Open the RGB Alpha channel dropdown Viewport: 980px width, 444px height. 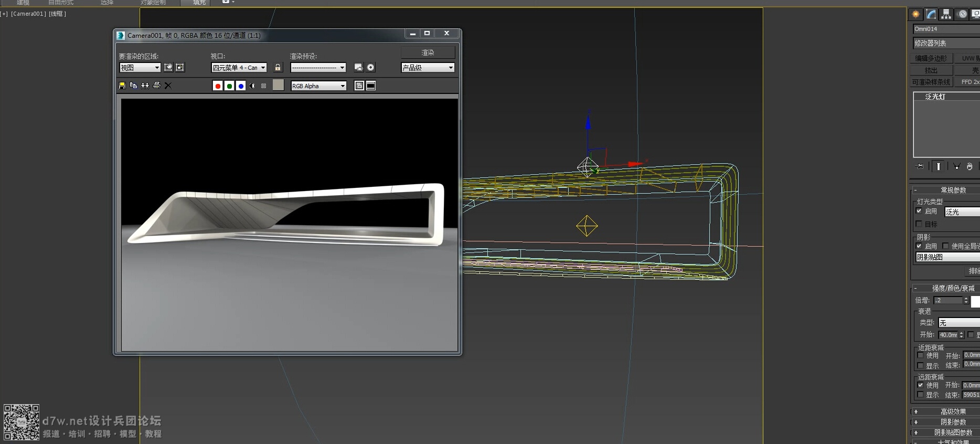click(318, 86)
